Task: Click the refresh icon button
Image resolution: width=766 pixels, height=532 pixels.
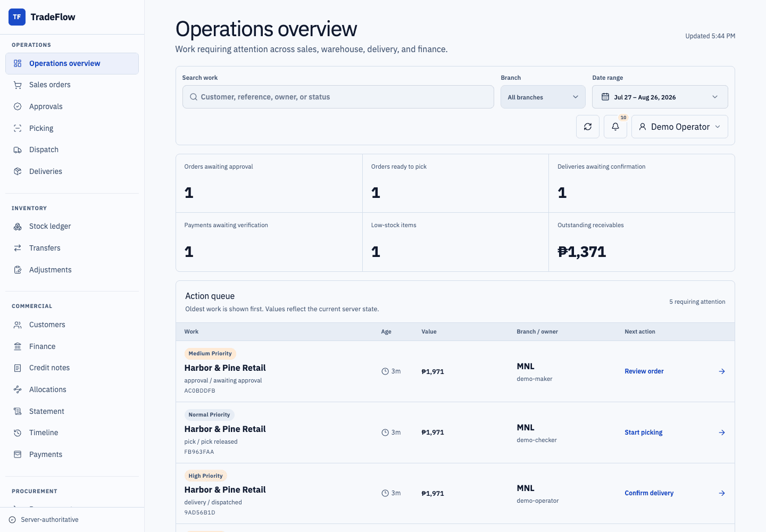Action: (588, 127)
